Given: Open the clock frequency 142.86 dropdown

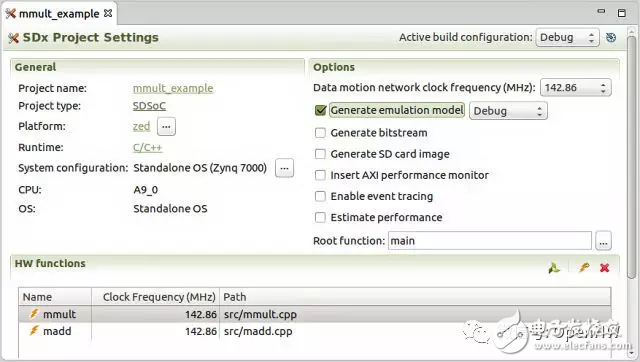Looking at the screenshot, I should point(576,88).
